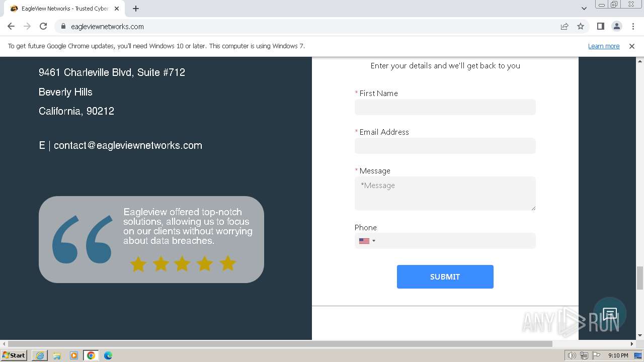The image size is (644, 362).
Task: Click the scroll down arrow
Action: coord(640,336)
